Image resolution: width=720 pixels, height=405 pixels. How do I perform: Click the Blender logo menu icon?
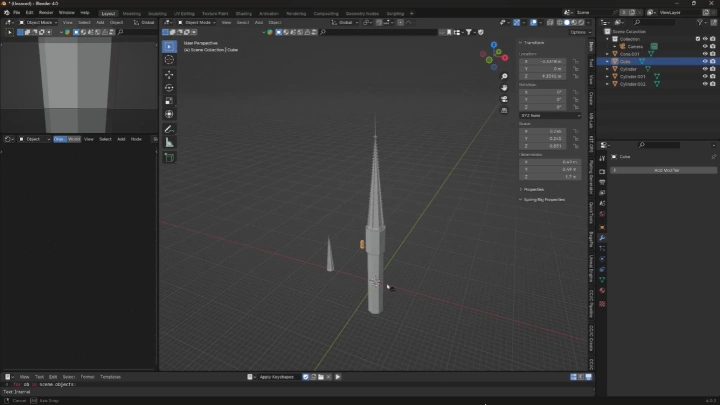pyautogui.click(x=6, y=13)
